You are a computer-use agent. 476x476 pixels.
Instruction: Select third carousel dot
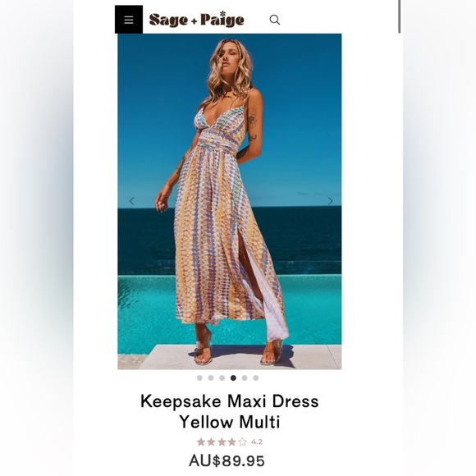coord(222,378)
